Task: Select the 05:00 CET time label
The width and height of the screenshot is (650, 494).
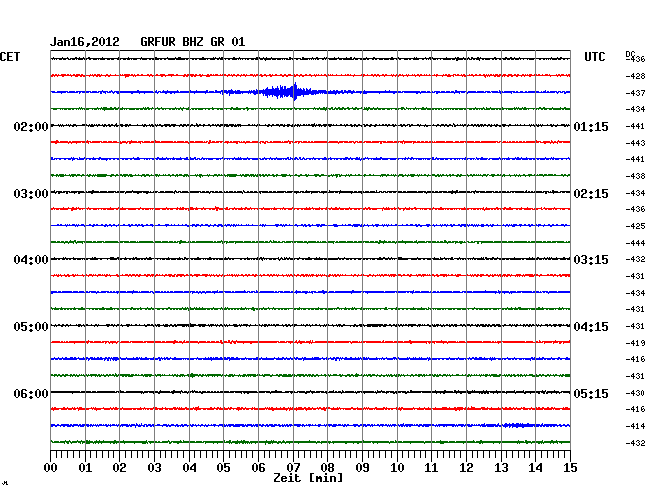Action: pyautogui.click(x=31, y=327)
